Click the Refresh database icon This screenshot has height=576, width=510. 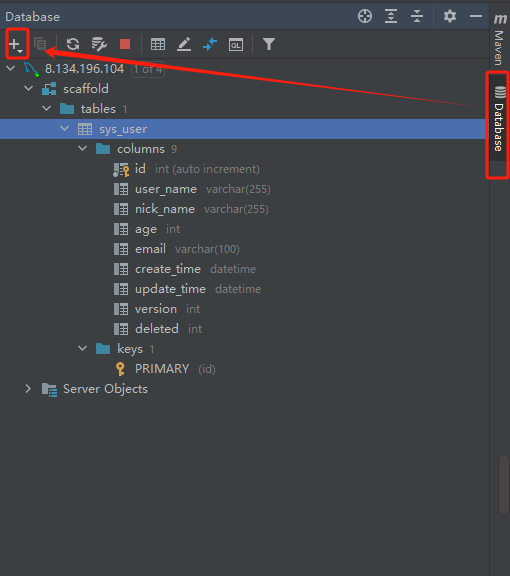(73, 44)
